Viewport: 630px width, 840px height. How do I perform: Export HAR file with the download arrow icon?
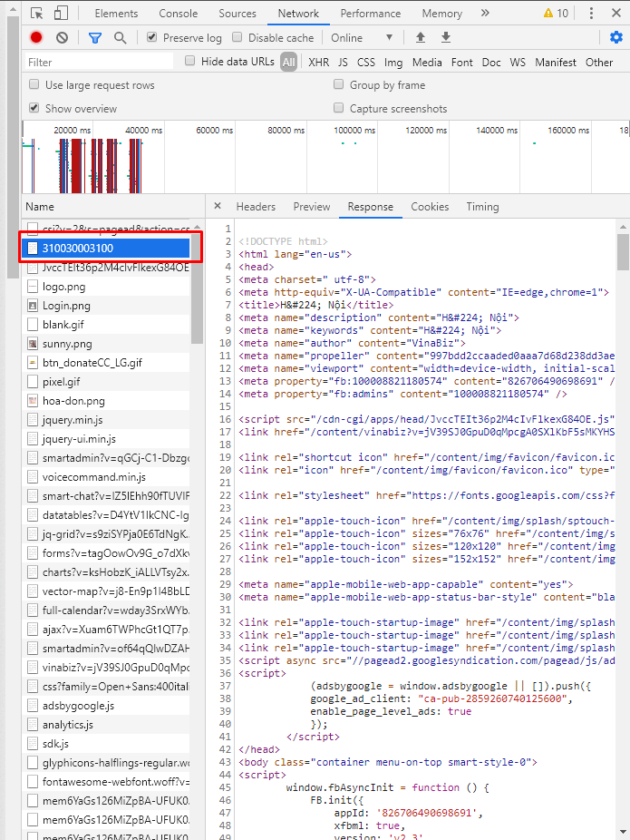pos(445,37)
